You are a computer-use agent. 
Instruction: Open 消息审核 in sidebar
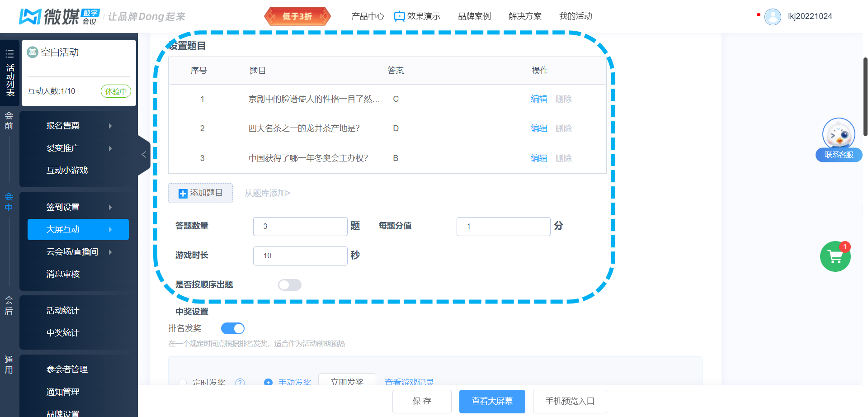point(63,274)
